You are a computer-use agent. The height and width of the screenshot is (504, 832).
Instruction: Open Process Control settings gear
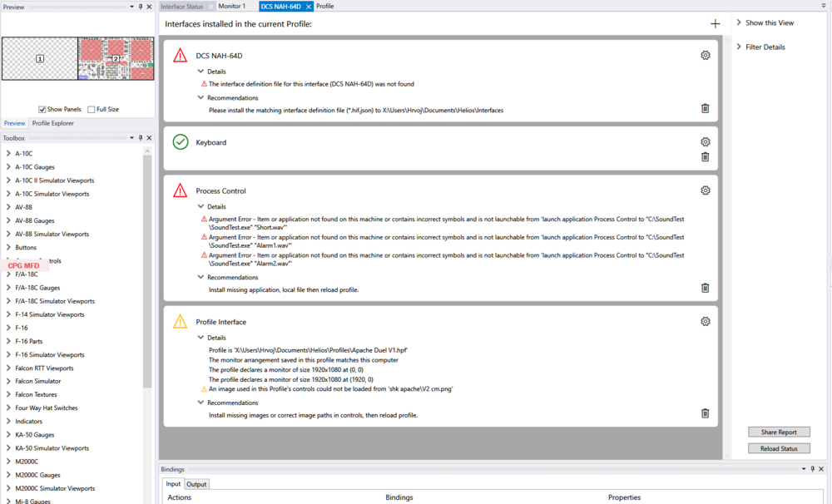(706, 190)
